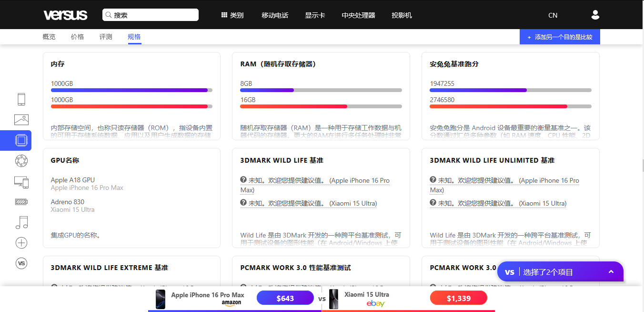Viewport: 644px width, 312px height.
Task: Switch to the 价格 tab
Action: pyautogui.click(x=77, y=37)
